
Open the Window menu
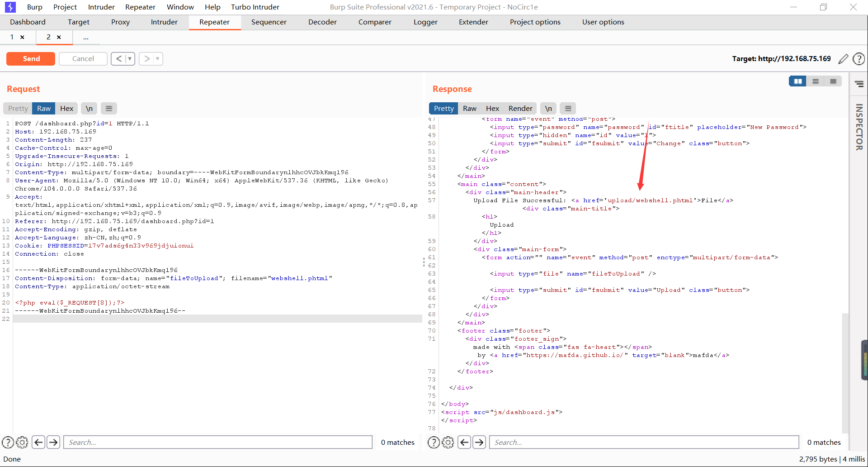(180, 7)
